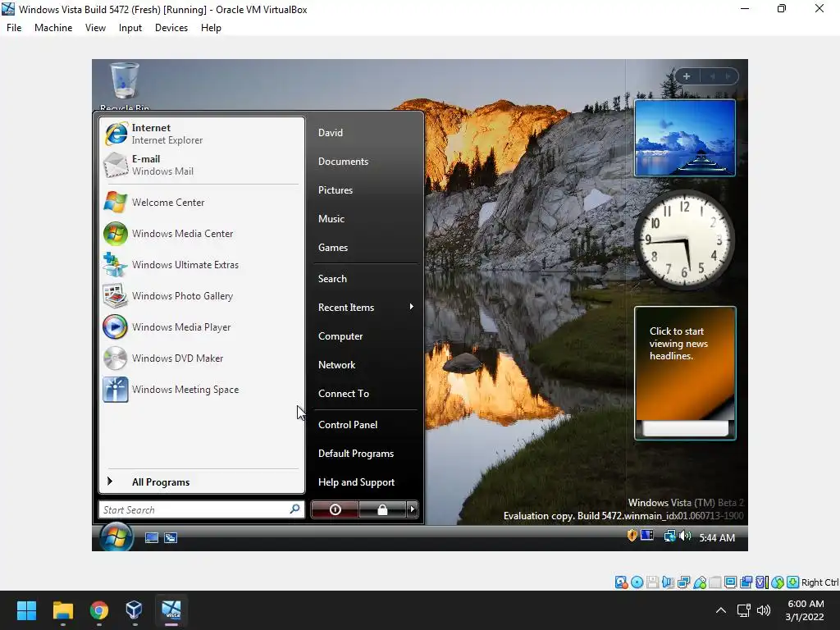840x630 pixels.
Task: Click the VirtualBox audio status icon
Action: pyautogui.click(x=668, y=582)
